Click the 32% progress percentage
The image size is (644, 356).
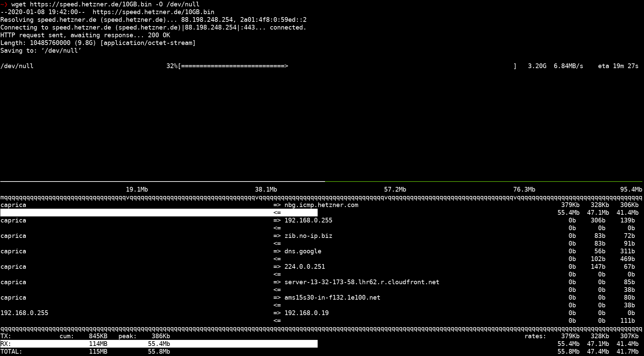pyautogui.click(x=172, y=66)
